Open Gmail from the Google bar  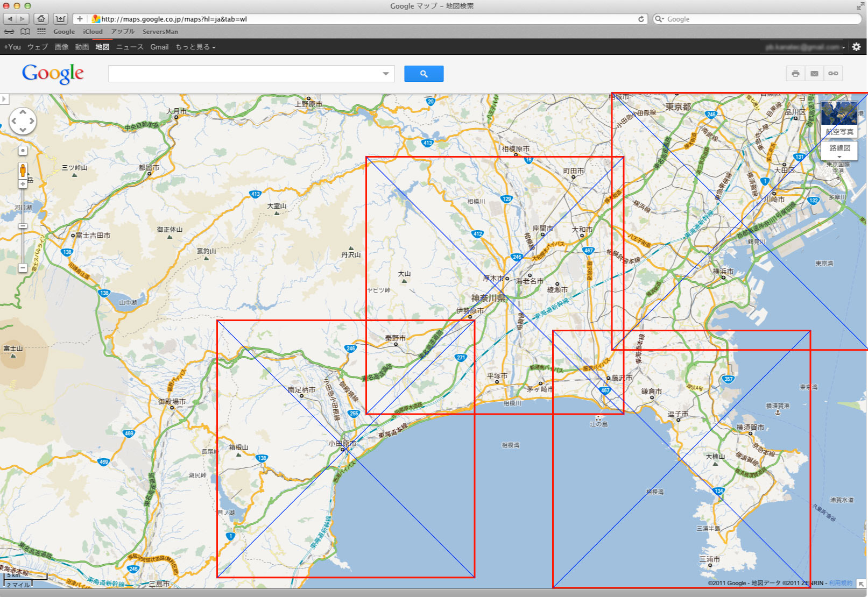(x=159, y=47)
